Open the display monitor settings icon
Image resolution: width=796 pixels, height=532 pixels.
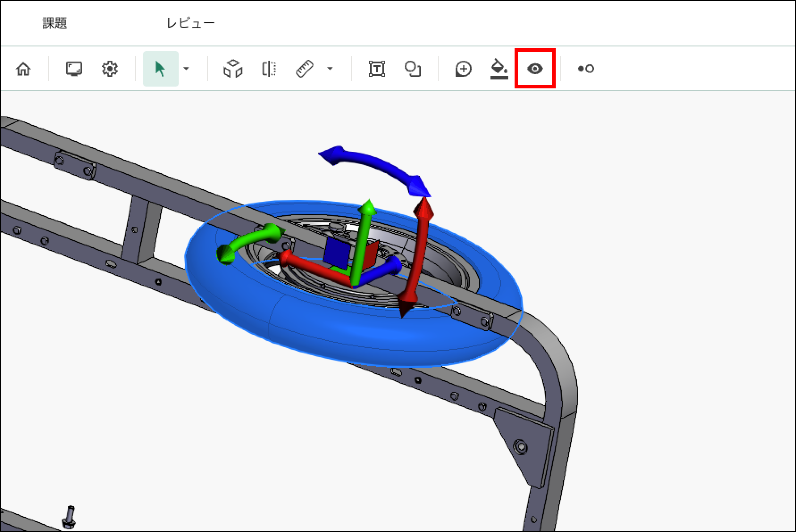coord(74,69)
